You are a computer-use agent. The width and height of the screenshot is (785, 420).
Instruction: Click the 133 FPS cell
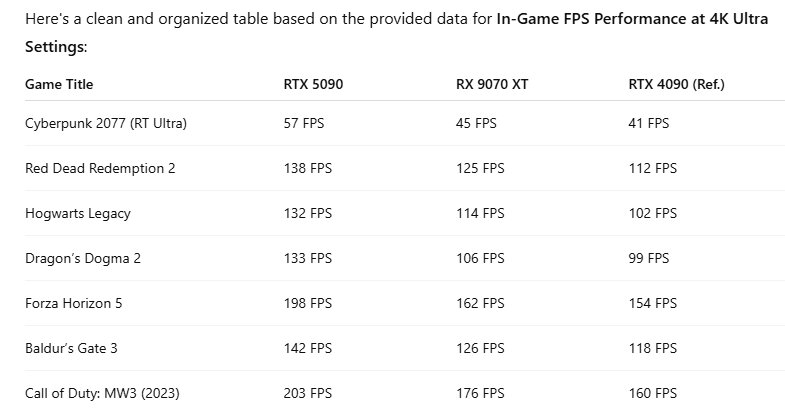[x=308, y=258]
